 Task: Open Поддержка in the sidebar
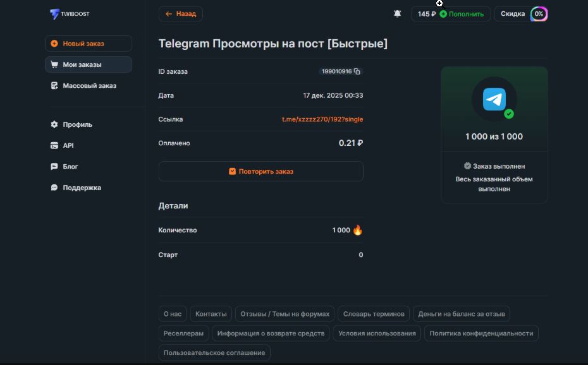click(x=82, y=188)
